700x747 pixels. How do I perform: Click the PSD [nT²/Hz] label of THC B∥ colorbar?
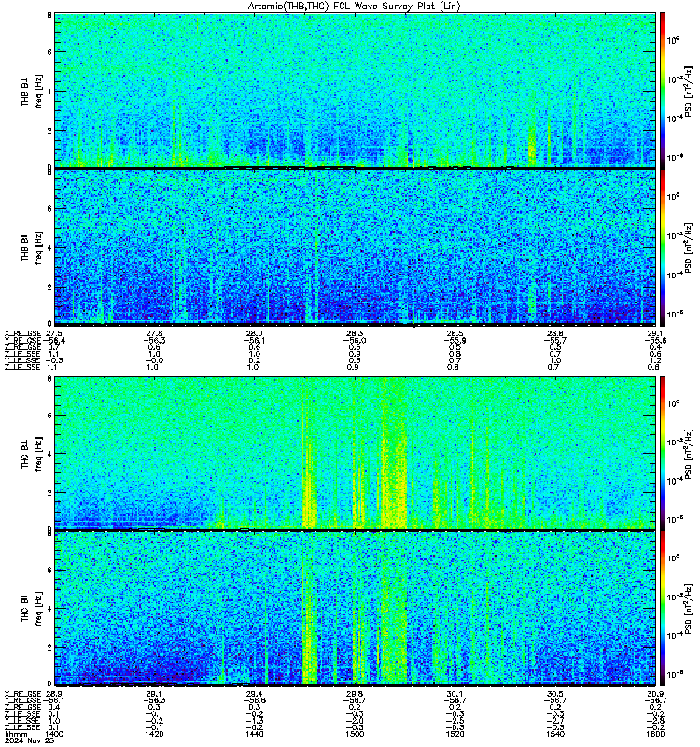coord(688,609)
